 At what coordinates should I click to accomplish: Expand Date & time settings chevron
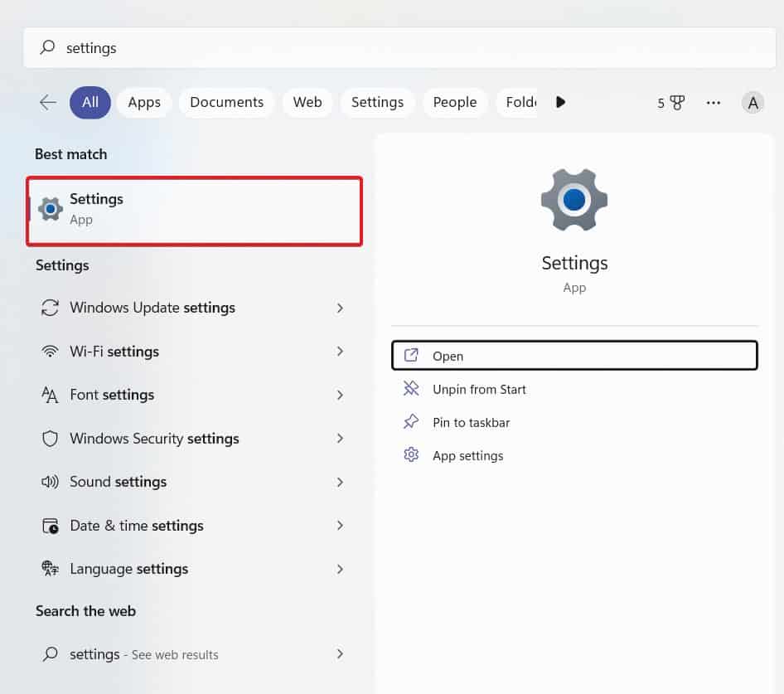[x=340, y=526]
